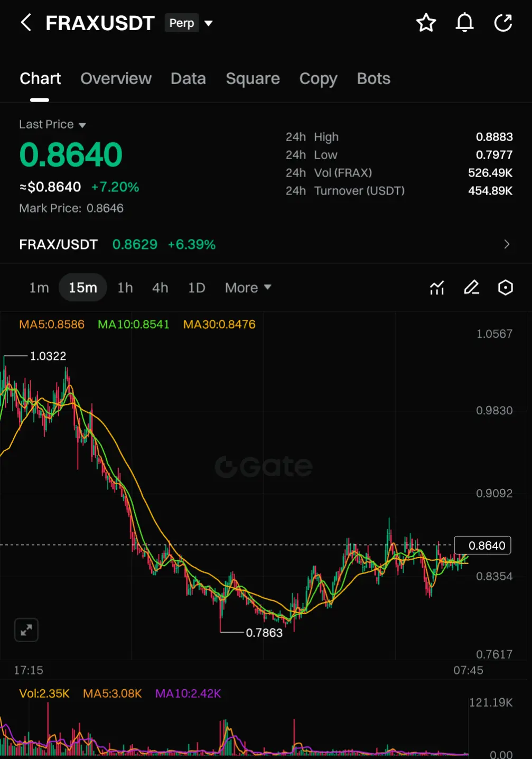Tap the share arrow icon

point(503,23)
